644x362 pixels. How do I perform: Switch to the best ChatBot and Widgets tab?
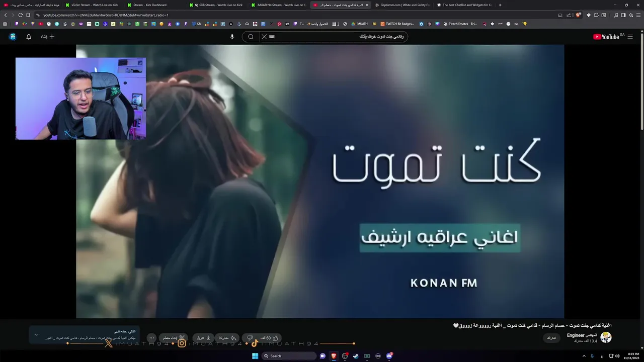[464, 5]
